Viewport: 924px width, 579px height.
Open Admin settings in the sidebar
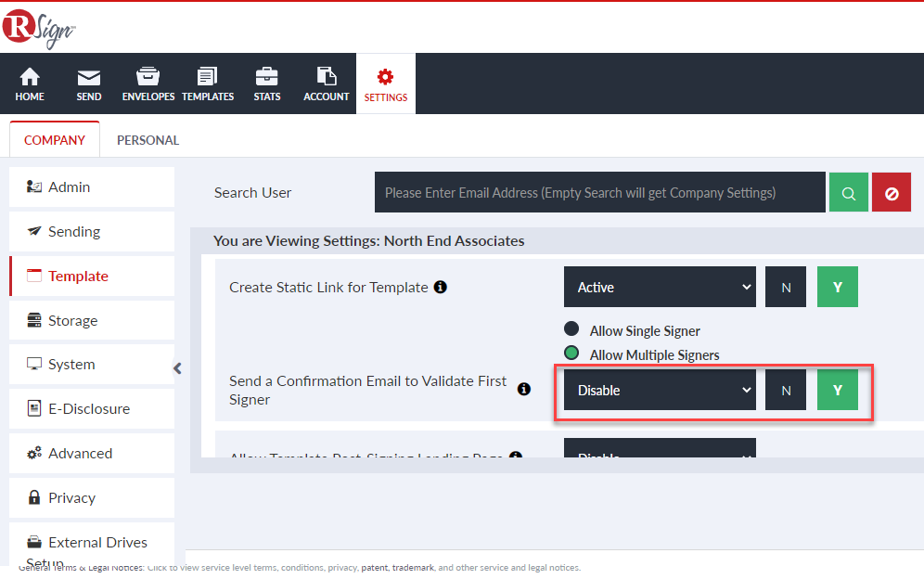(x=92, y=187)
